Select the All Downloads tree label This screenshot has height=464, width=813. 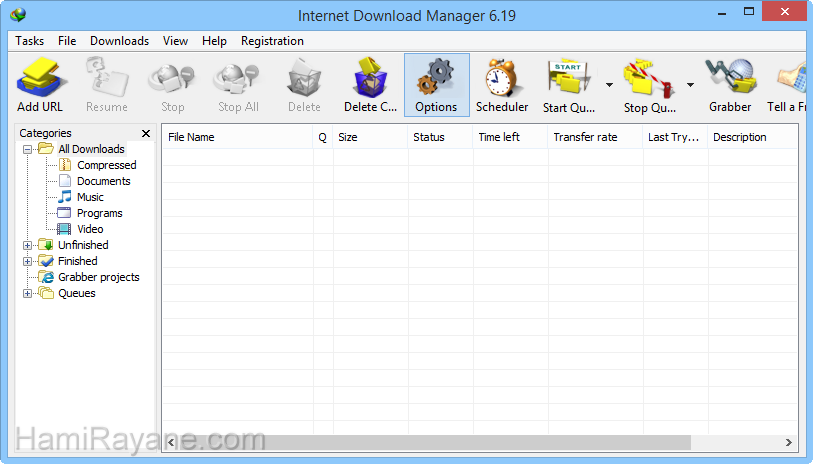point(91,149)
